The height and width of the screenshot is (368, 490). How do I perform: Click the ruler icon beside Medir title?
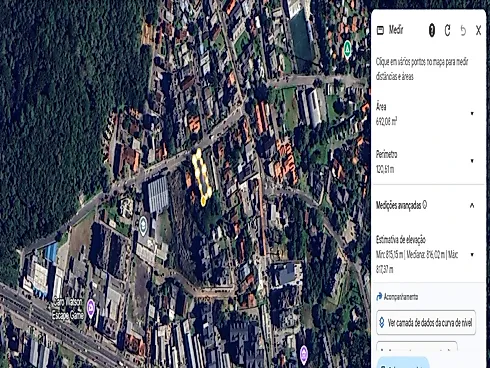380,30
